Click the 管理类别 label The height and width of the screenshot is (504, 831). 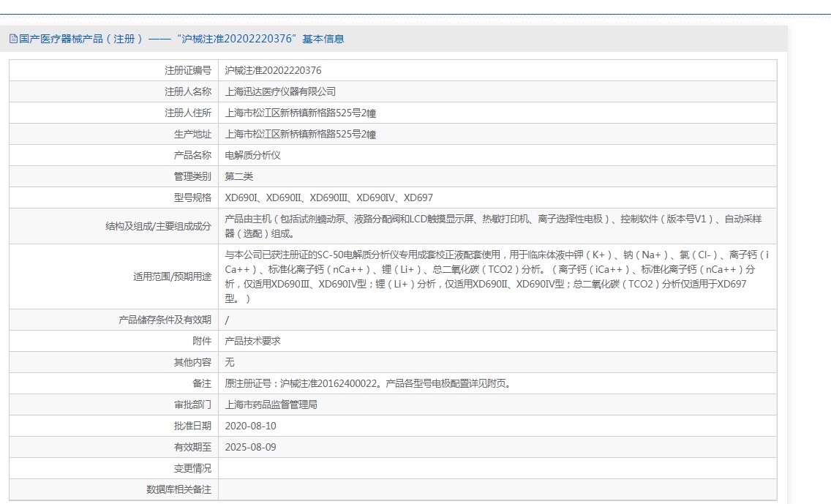point(192,176)
